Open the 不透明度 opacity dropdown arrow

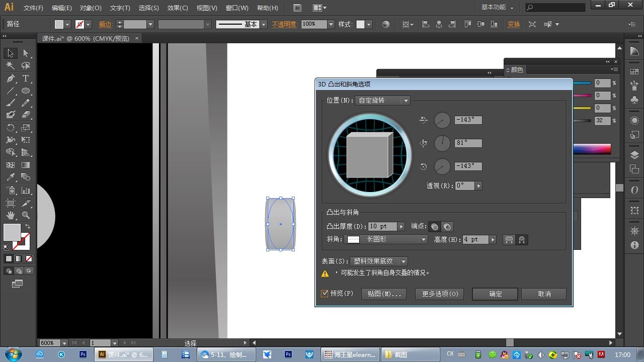[331, 24]
